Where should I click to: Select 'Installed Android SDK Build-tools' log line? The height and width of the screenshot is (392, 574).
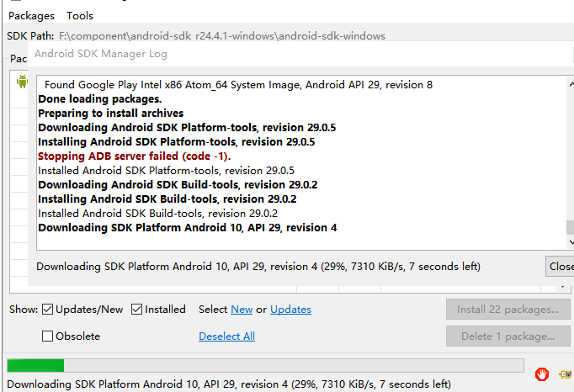pos(157,214)
